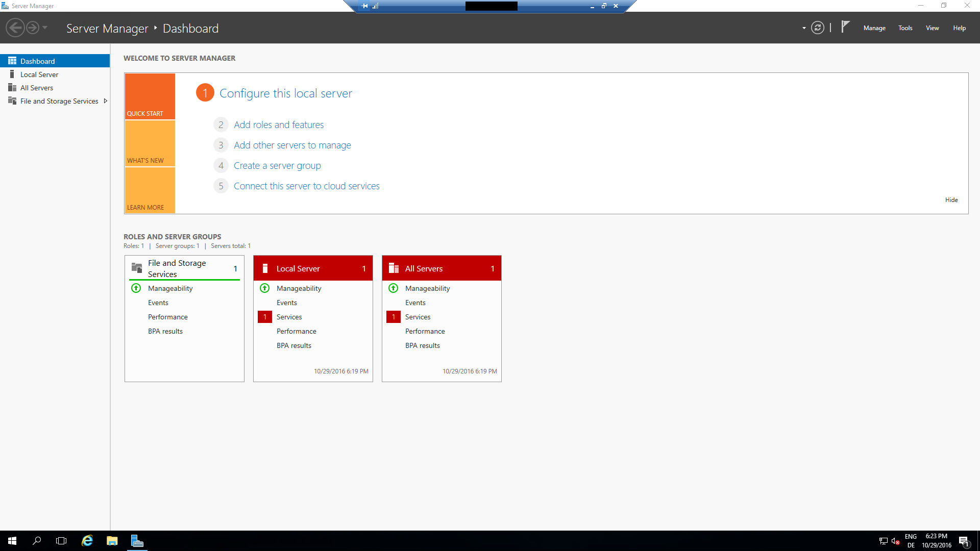Click red alert badge beside Local Server Services
The width and height of the screenshot is (980, 551).
pyautogui.click(x=265, y=317)
